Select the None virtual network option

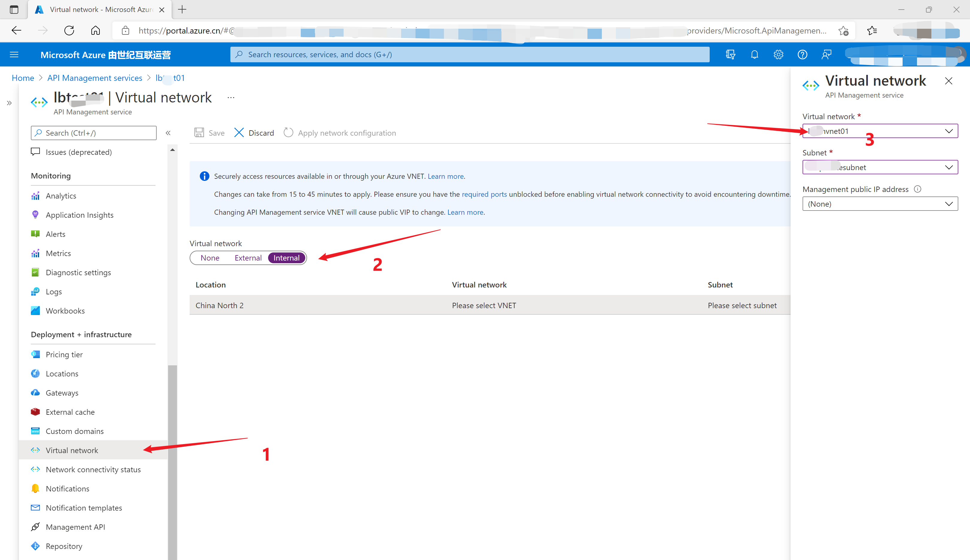[210, 258]
